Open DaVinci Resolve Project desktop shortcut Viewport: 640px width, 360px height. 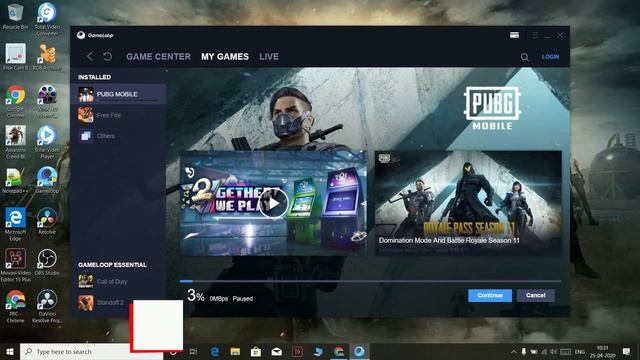tap(47, 306)
